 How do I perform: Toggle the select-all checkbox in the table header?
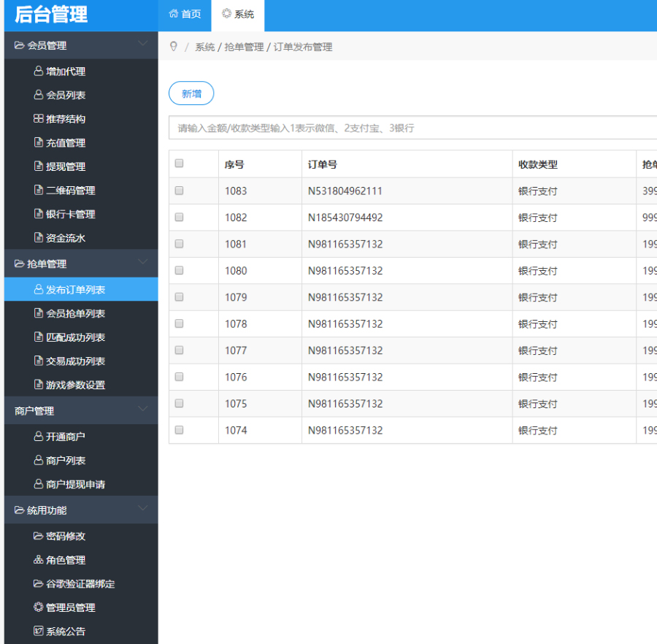pos(180,164)
